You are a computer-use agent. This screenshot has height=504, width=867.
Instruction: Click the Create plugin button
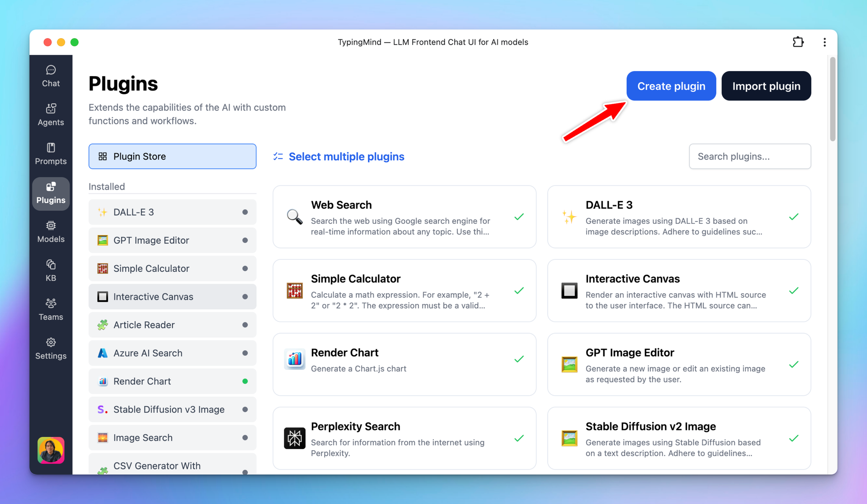[671, 85]
